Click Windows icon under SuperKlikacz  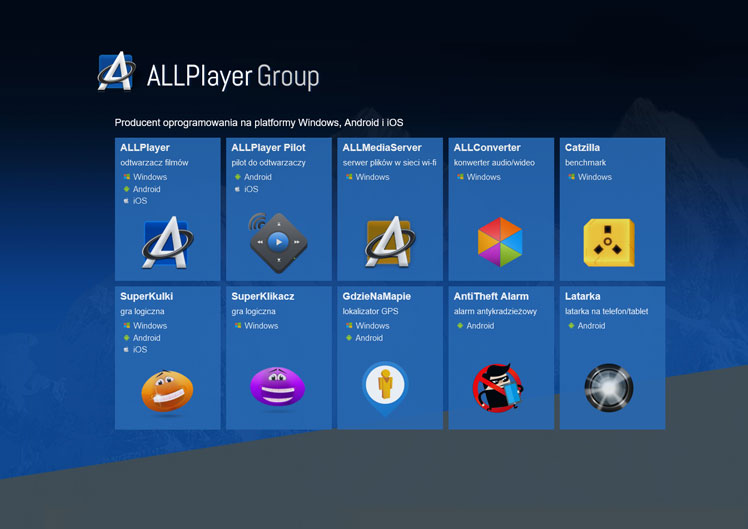tap(238, 325)
